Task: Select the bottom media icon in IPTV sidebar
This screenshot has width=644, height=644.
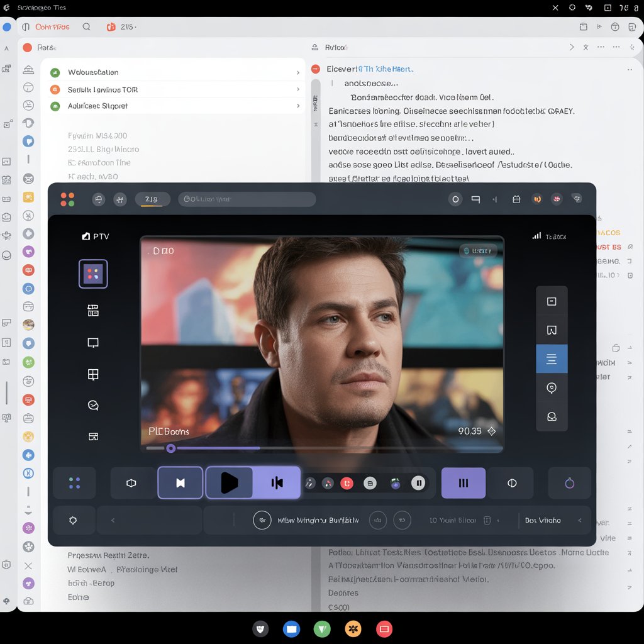Action: click(93, 435)
